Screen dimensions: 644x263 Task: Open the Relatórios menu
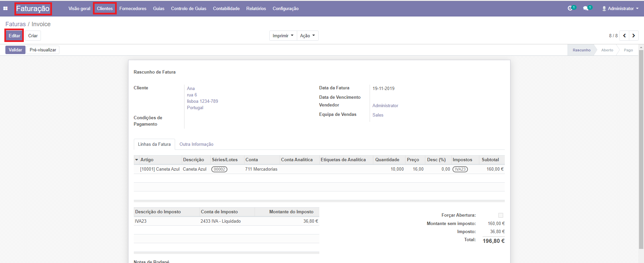click(256, 8)
